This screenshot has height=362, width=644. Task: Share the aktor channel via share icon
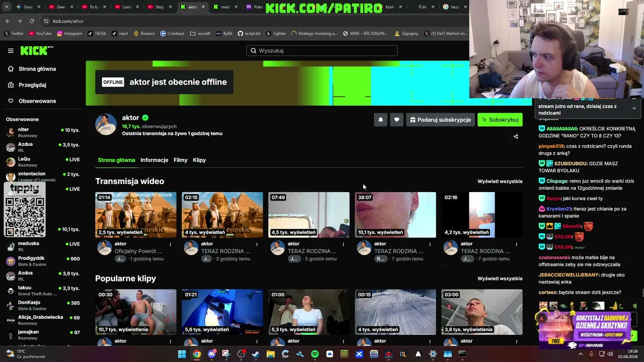(x=516, y=136)
